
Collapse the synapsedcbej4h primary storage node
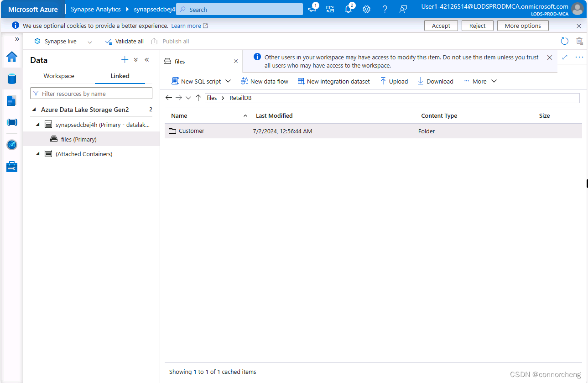(38, 124)
